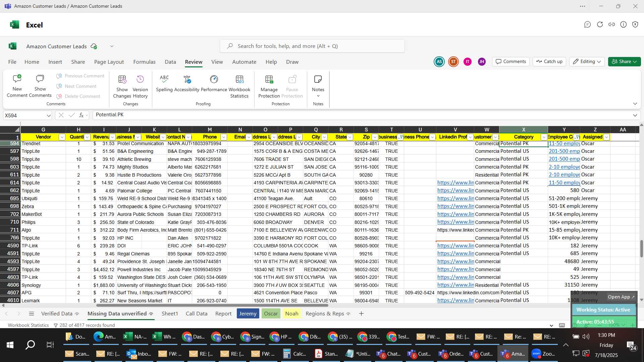Open Zoom from taskbar

pos(543,354)
